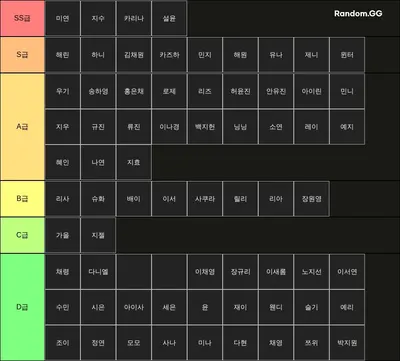The height and width of the screenshot is (361, 400).
Task: Click the 웬디 tile
Action: [x=276, y=307]
